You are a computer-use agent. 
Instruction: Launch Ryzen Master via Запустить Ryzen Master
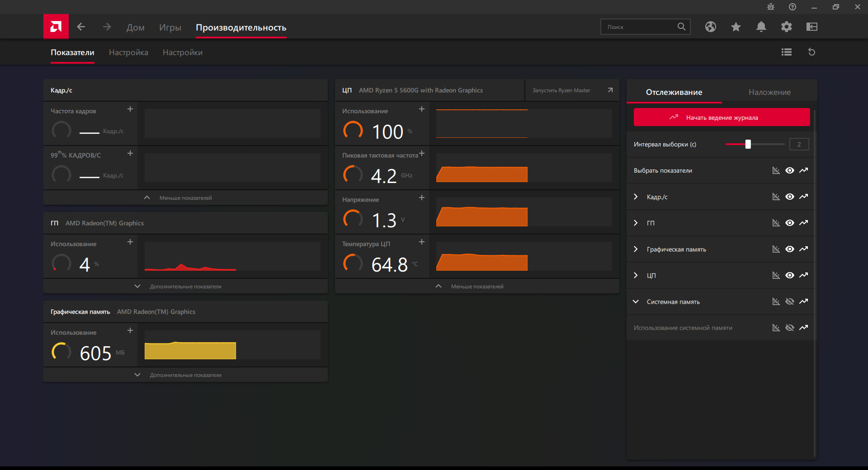click(x=572, y=90)
